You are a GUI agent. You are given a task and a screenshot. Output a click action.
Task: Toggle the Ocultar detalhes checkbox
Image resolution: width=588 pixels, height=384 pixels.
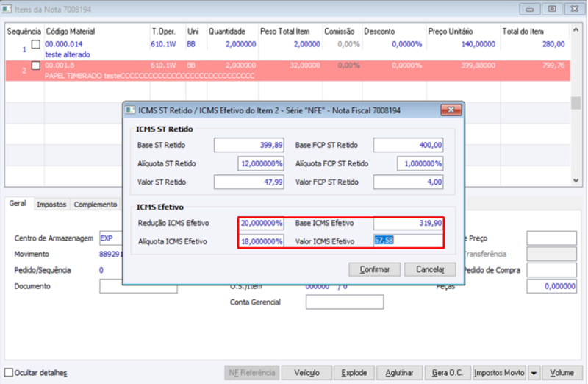9,373
